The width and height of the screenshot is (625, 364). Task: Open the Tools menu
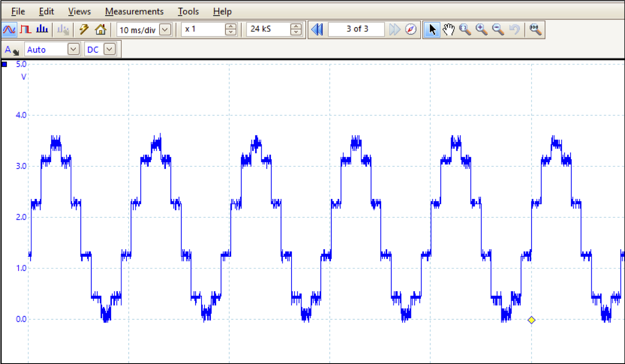pyautogui.click(x=188, y=11)
